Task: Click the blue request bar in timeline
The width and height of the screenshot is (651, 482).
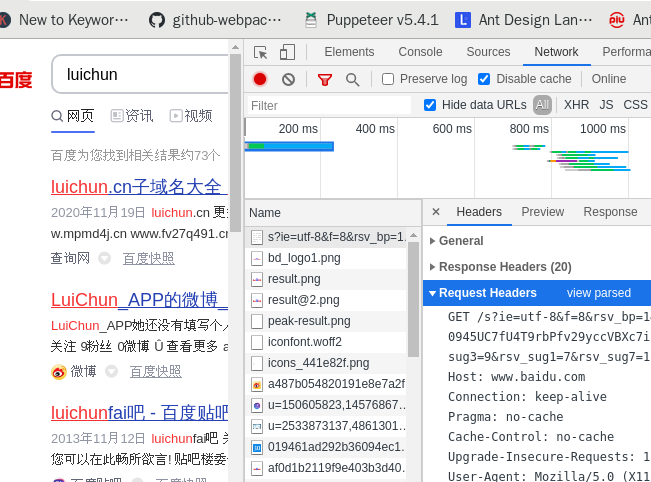Action: (289, 146)
